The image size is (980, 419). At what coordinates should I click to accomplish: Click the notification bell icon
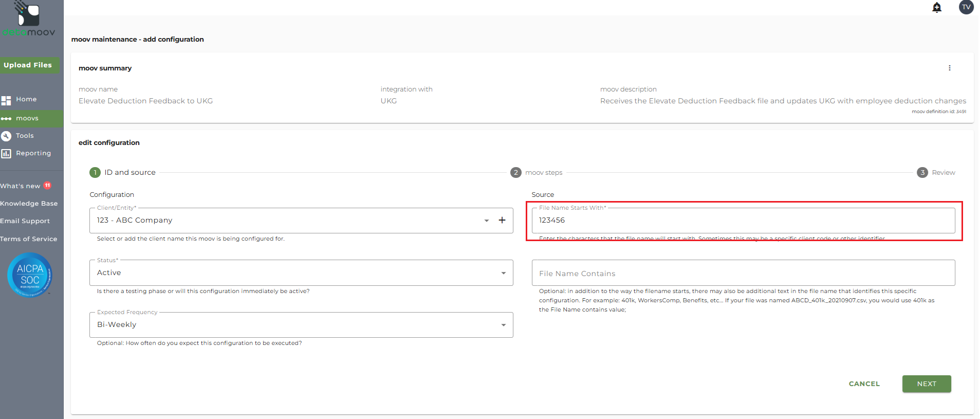click(x=937, y=8)
